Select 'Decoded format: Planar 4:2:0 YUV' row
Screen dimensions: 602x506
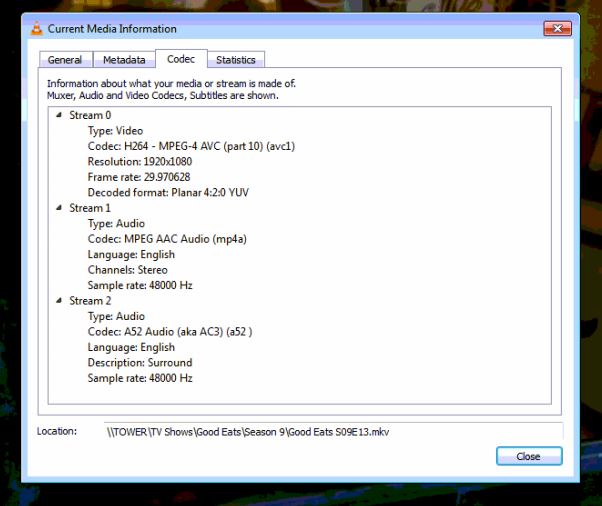tap(168, 192)
